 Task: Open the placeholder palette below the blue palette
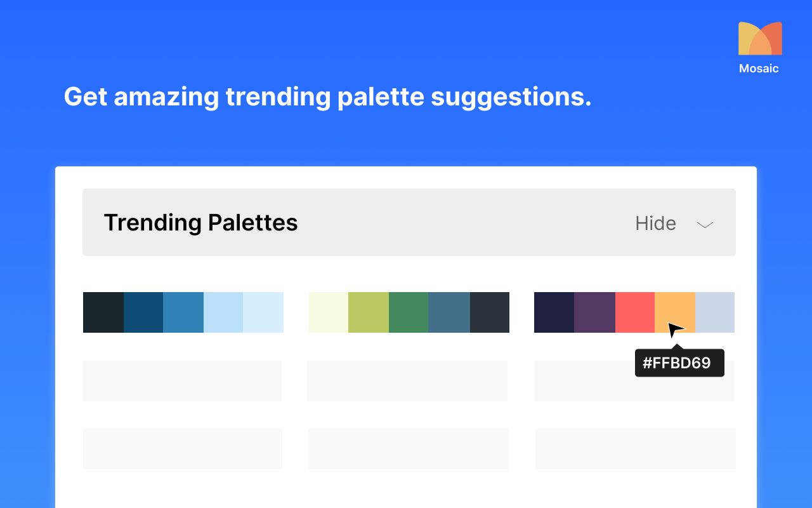point(182,381)
